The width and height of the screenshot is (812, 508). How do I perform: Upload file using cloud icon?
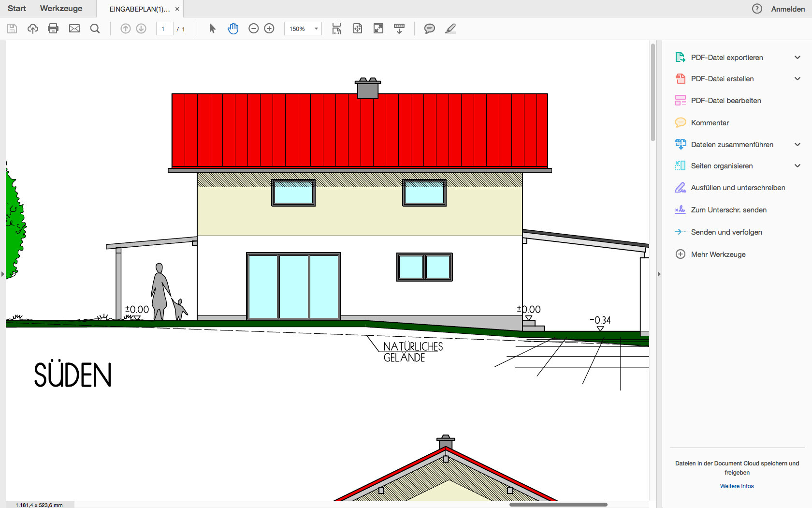pos(33,29)
